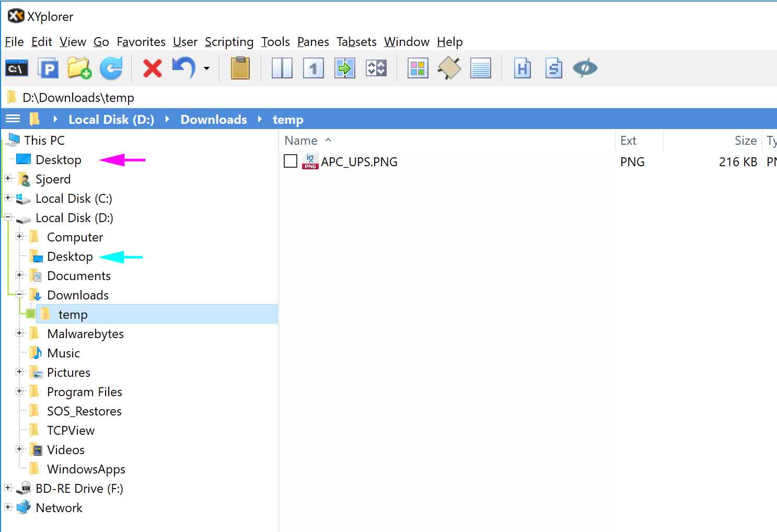Viewport: 777px width, 532px height.
Task: Click Local Disk (D:) breadcrumb
Action: coord(111,120)
